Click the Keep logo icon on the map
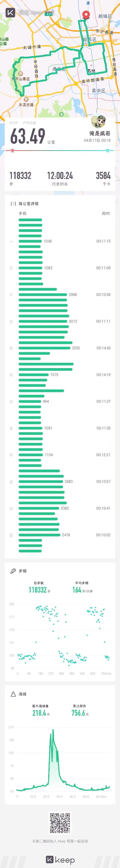Screen dimensions: 120x868 [10, 13]
